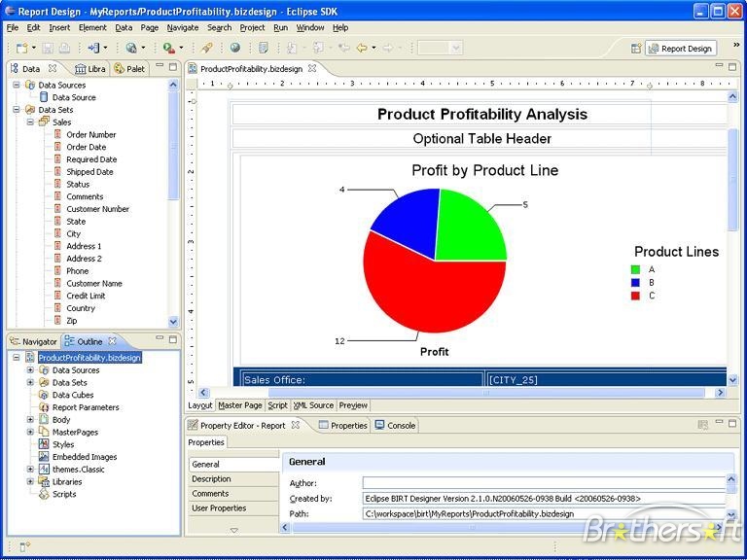
Task: Open the Navigate menu
Action: point(182,28)
